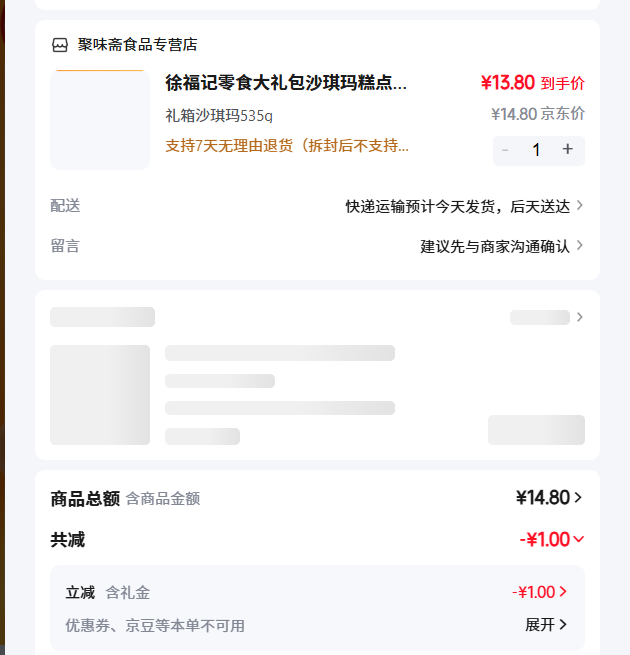Click the 礼箱沙琪玛535g specification text
Viewport: 630px width, 655px height.
pos(219,116)
